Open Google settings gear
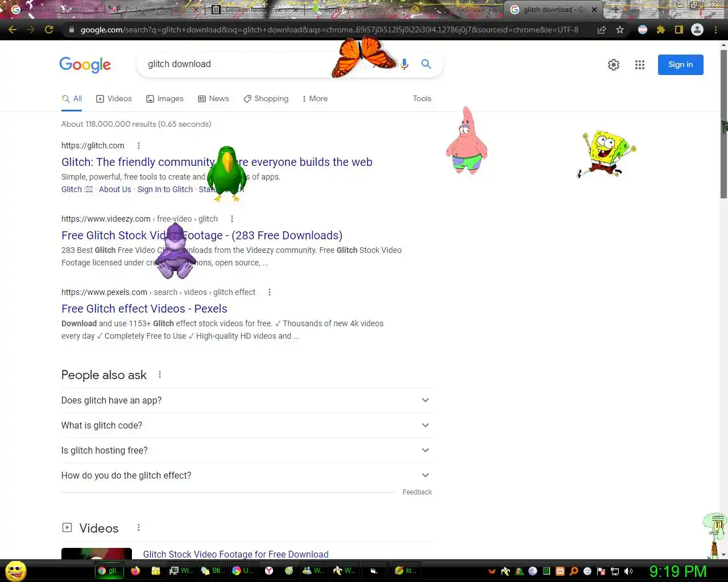The height and width of the screenshot is (582, 728). point(613,65)
